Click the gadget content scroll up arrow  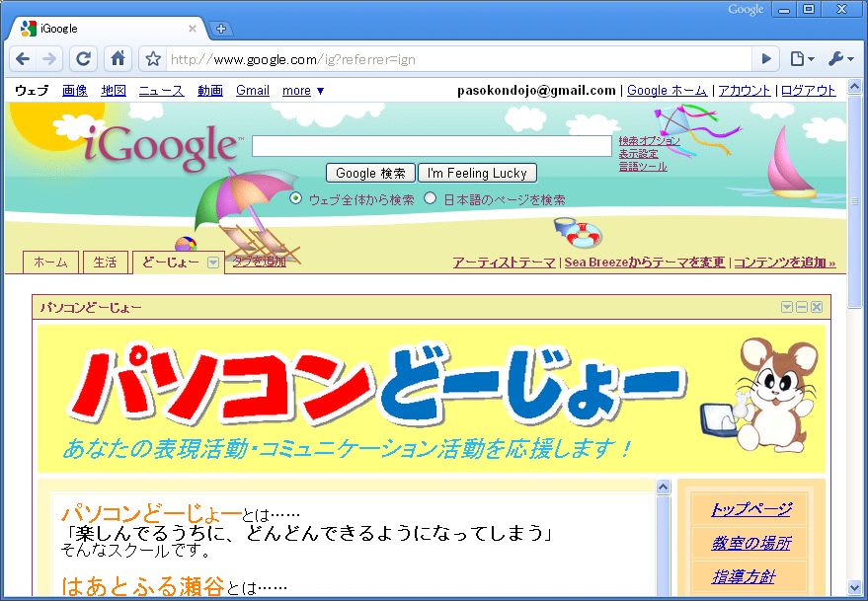[663, 487]
